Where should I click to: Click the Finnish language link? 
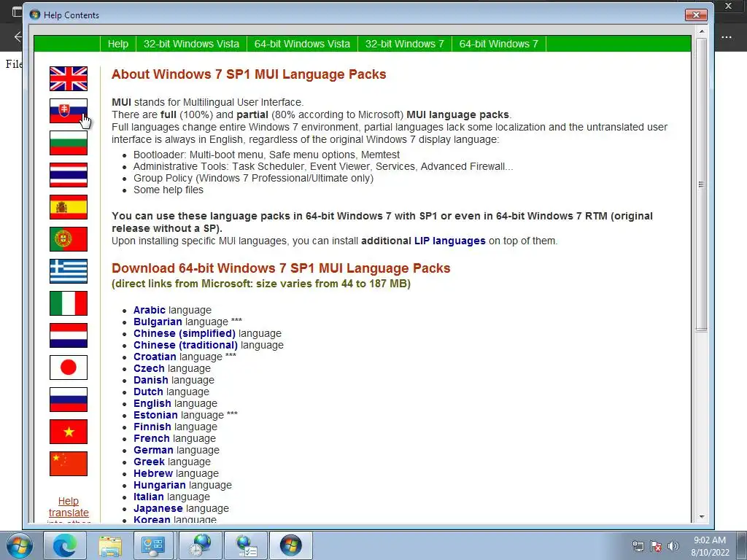pos(152,427)
